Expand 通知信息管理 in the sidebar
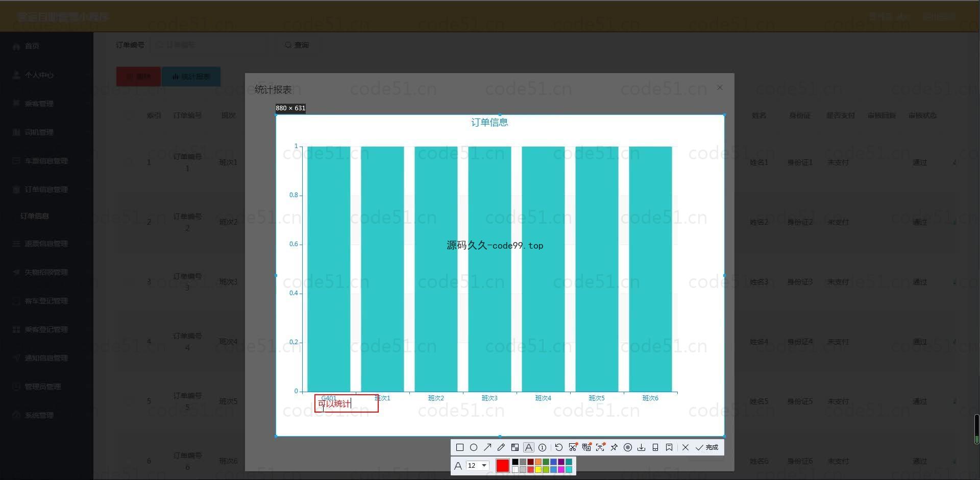This screenshot has height=480, width=980. coord(46,358)
